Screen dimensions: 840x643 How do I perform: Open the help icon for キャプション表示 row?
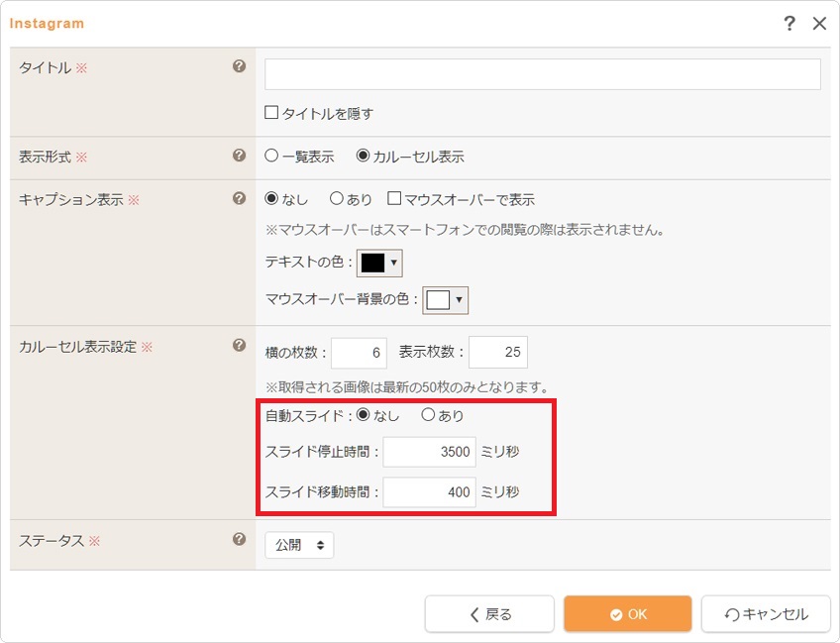(239, 198)
